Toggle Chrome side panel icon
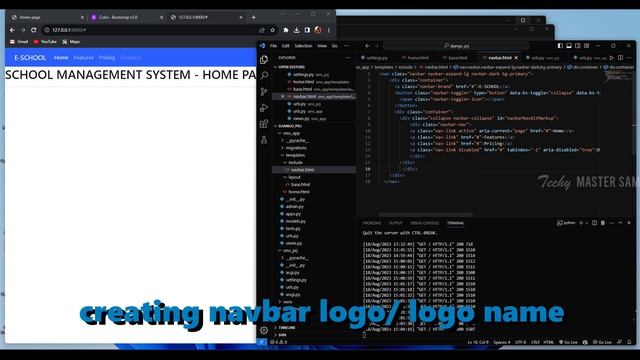Image resolution: width=640 pixels, height=360 pixels. point(307,30)
